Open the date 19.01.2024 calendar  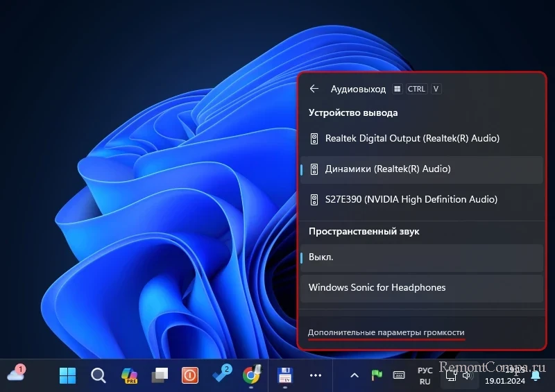pos(505,381)
